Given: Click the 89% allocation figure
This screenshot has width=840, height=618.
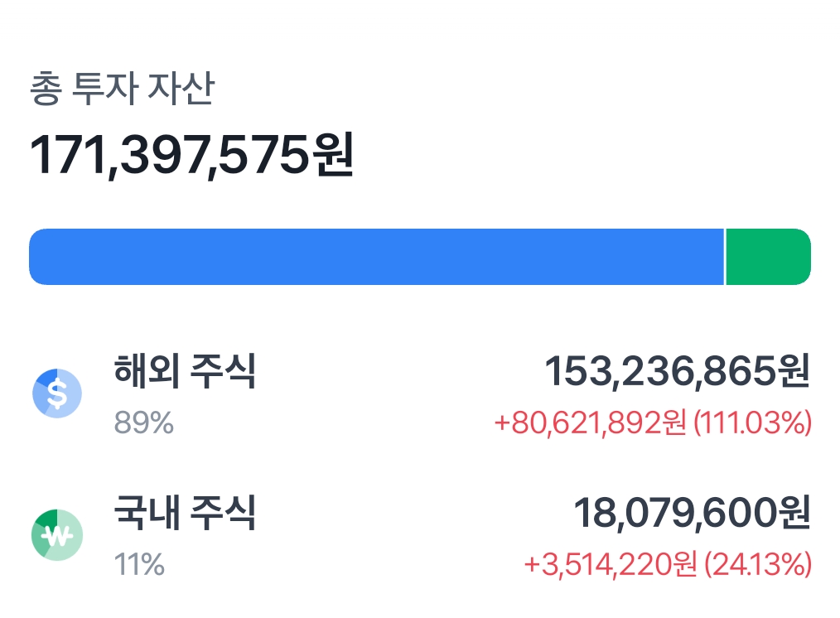Looking at the screenshot, I should pyautogui.click(x=143, y=424).
